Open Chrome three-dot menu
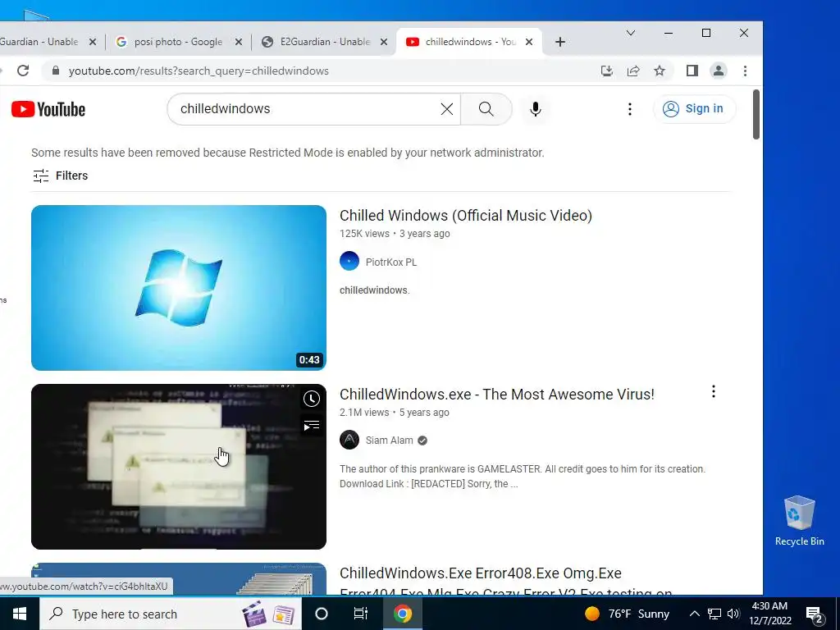Viewport: 840px width, 630px height. pyautogui.click(x=745, y=71)
